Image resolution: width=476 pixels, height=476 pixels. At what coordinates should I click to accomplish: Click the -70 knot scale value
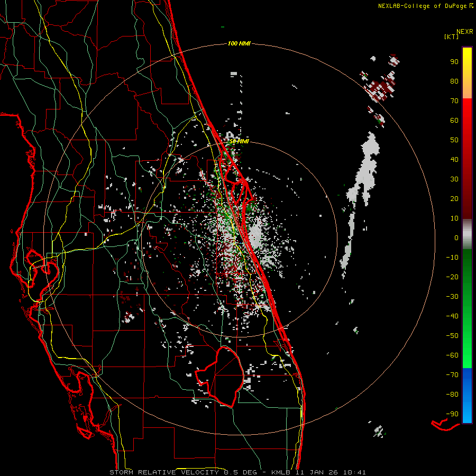coord(452,375)
